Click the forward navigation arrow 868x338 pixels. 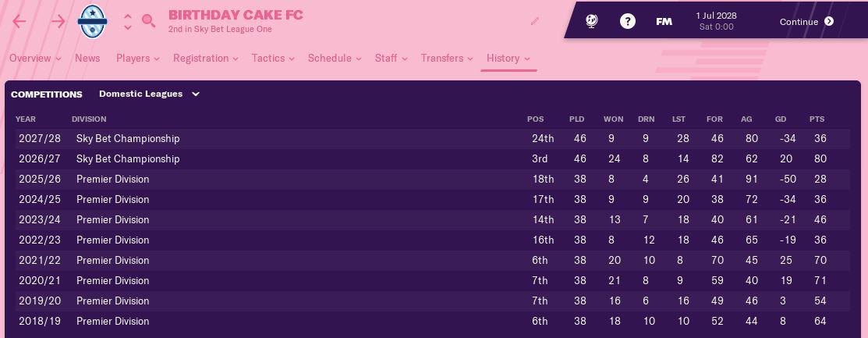[58, 22]
